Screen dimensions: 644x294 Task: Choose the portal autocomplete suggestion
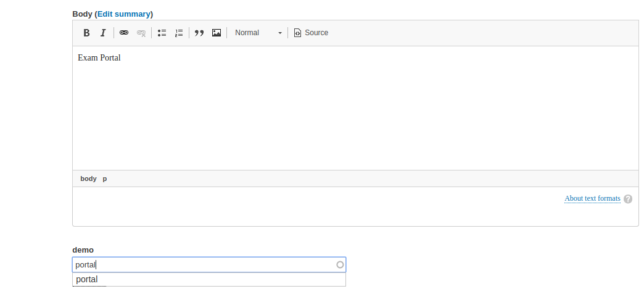[x=87, y=279]
